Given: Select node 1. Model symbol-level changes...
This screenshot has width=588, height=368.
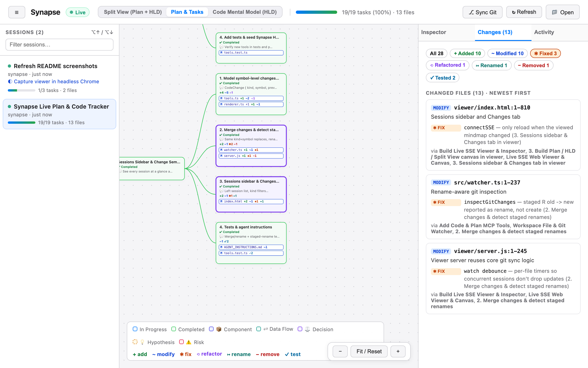Looking at the screenshot, I should (x=251, y=94).
